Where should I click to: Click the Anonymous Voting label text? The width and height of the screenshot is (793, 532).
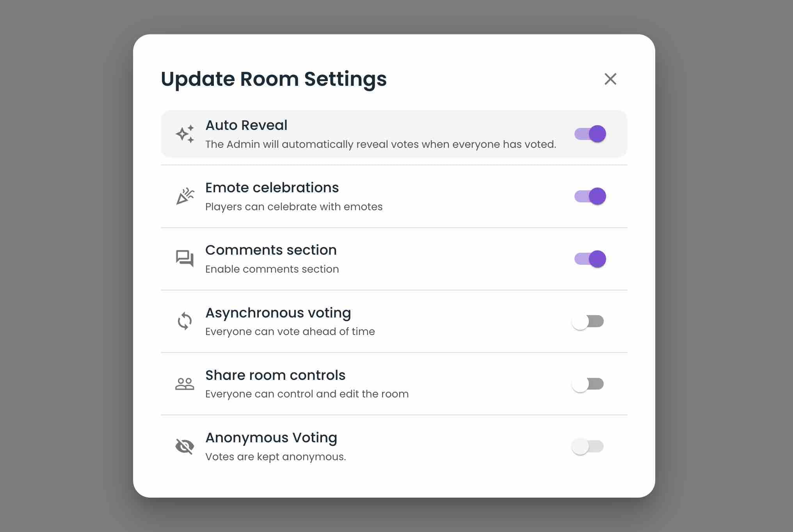point(271,438)
